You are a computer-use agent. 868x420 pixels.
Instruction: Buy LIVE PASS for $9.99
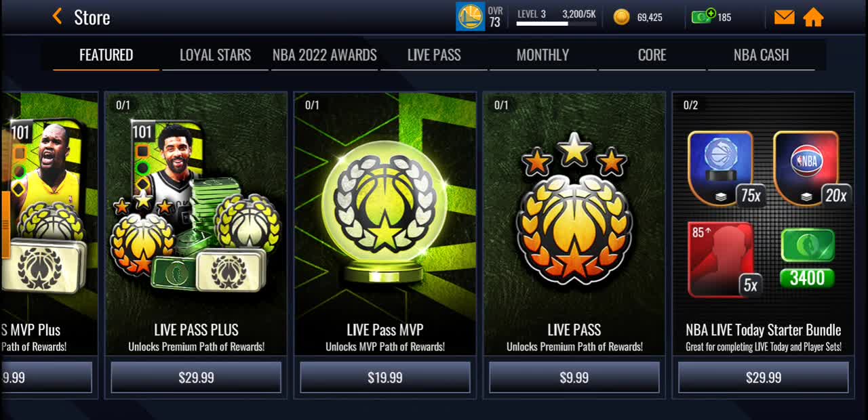pos(574,377)
